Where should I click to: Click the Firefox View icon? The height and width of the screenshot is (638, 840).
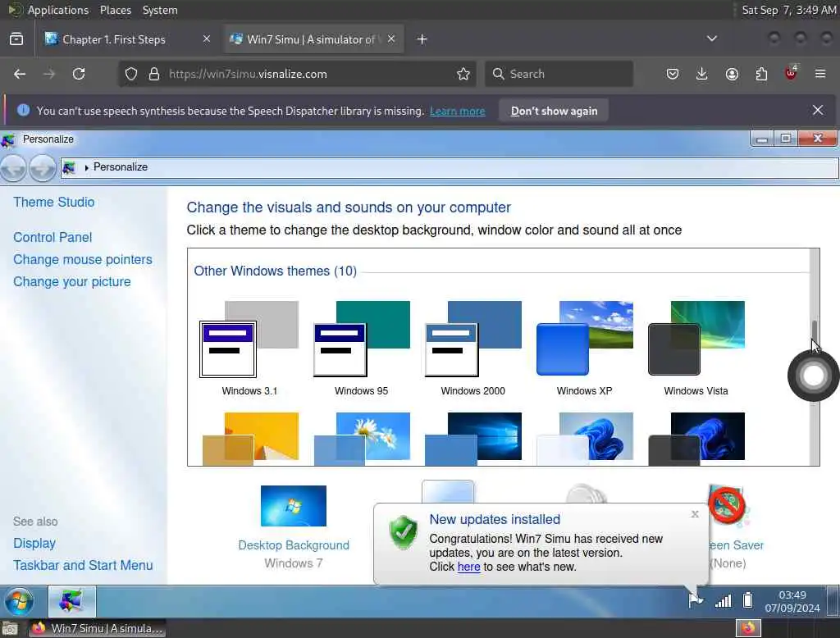point(16,39)
